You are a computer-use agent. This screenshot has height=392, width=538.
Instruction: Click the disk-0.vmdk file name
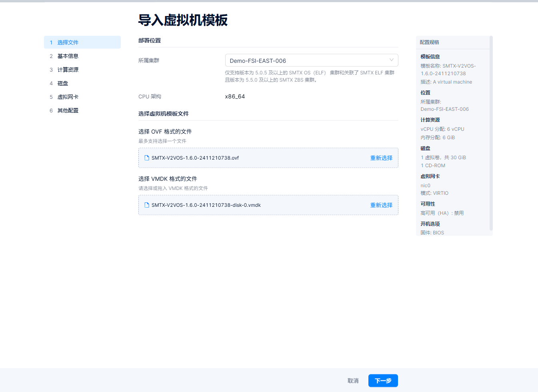click(x=206, y=205)
